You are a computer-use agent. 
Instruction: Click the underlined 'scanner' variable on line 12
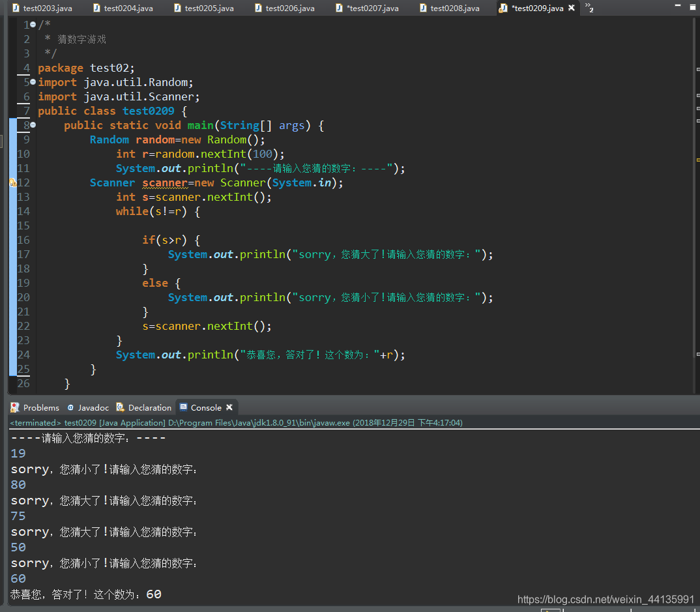pos(165,183)
